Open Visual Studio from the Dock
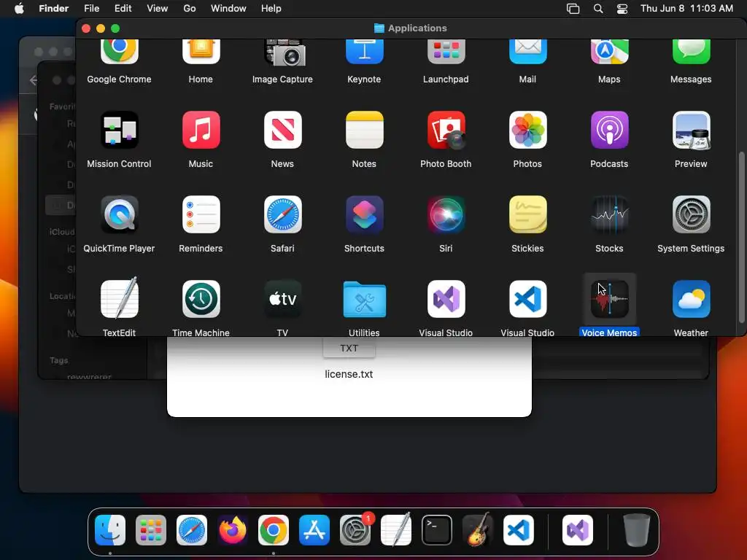Screen dimensions: 747x560 click(x=578, y=530)
